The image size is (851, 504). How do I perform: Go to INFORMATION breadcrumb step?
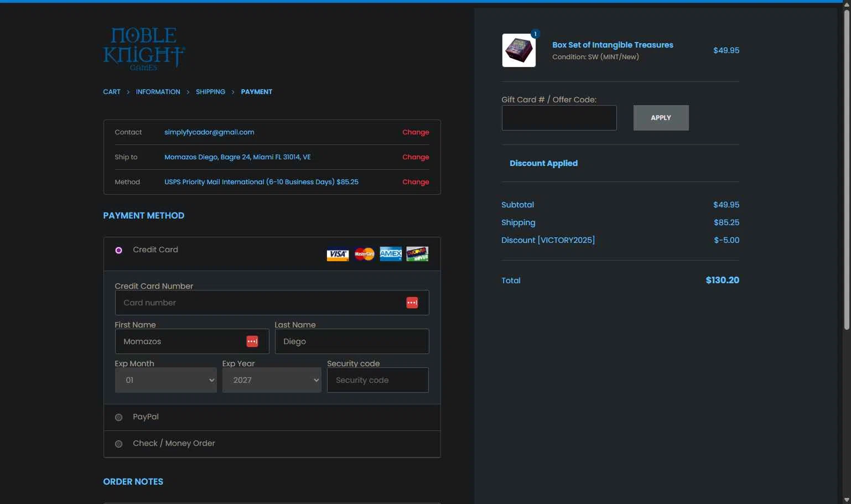click(x=158, y=92)
